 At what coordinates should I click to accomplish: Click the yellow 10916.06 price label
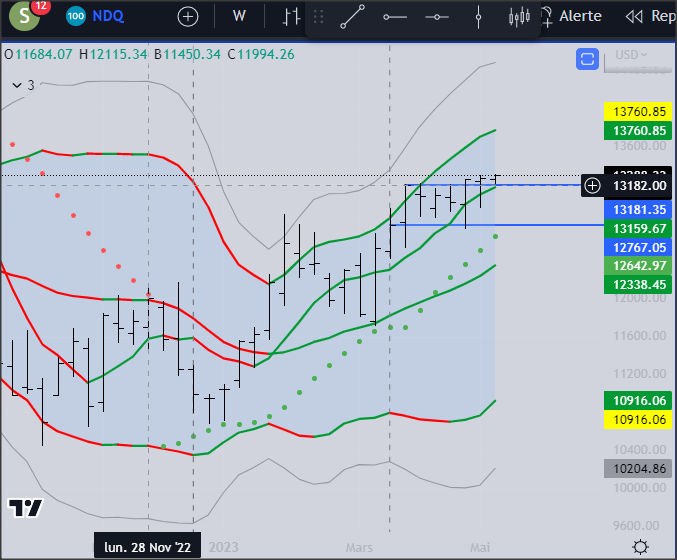638,420
